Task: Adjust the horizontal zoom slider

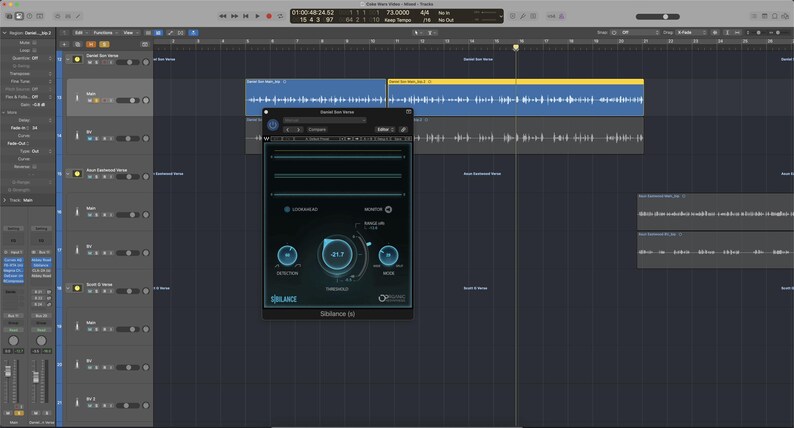Action: pos(778,32)
